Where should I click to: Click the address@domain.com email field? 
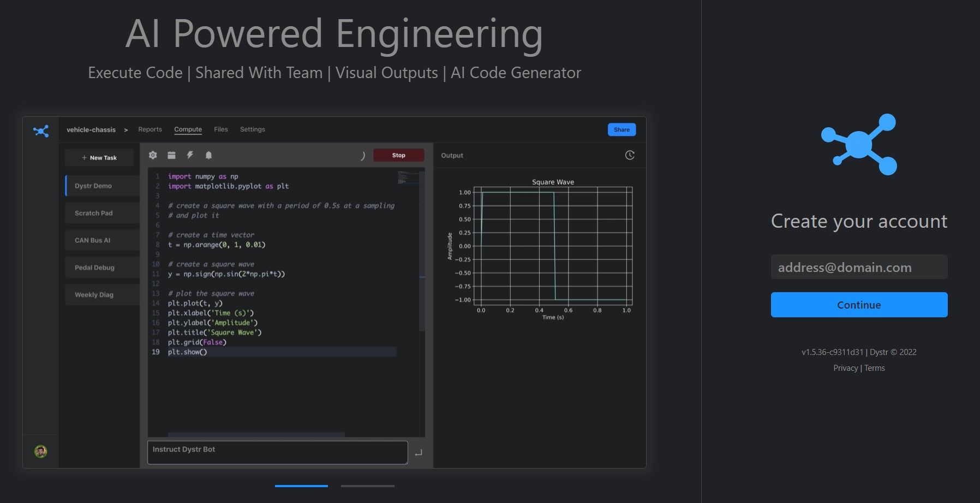point(858,267)
